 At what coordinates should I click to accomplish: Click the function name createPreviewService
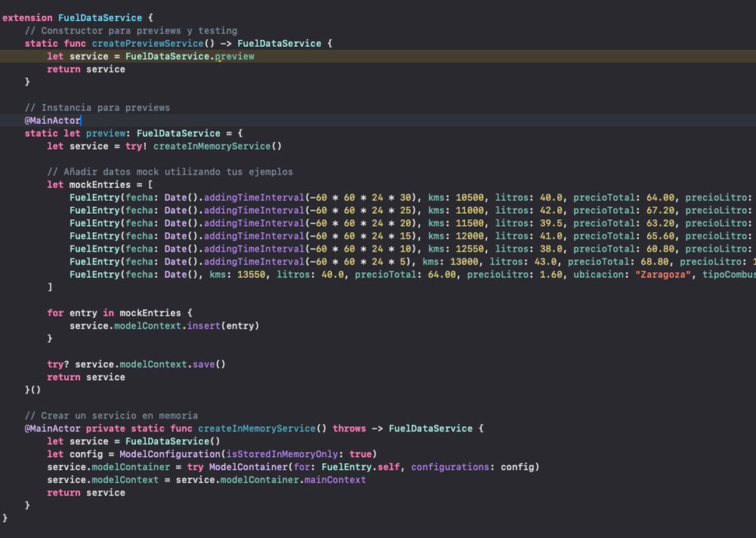[147, 43]
